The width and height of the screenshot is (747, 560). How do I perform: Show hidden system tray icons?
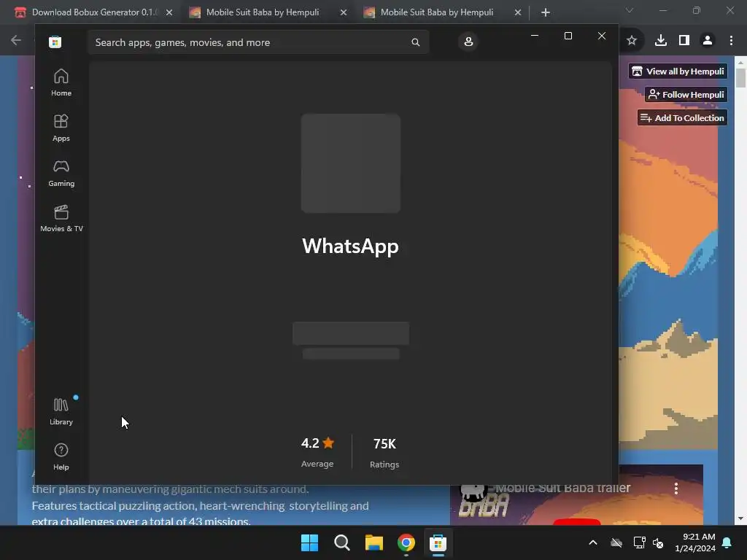click(x=593, y=542)
